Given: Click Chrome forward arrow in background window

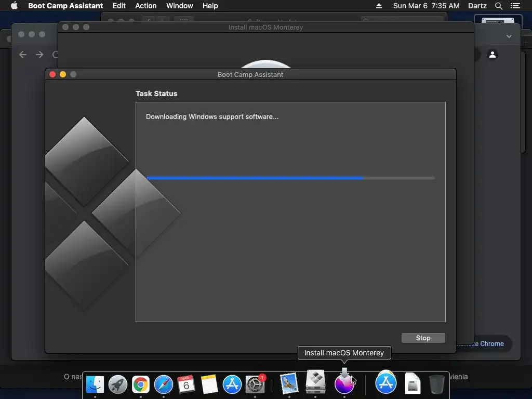Looking at the screenshot, I should point(39,55).
